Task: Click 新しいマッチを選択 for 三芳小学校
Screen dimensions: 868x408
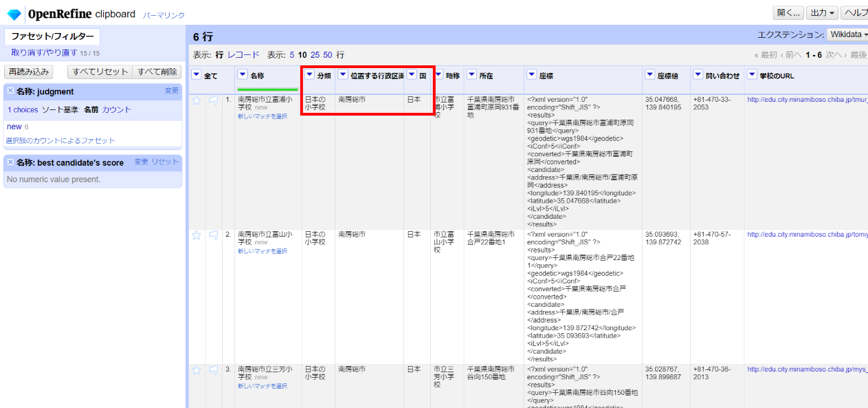Action: (263, 386)
